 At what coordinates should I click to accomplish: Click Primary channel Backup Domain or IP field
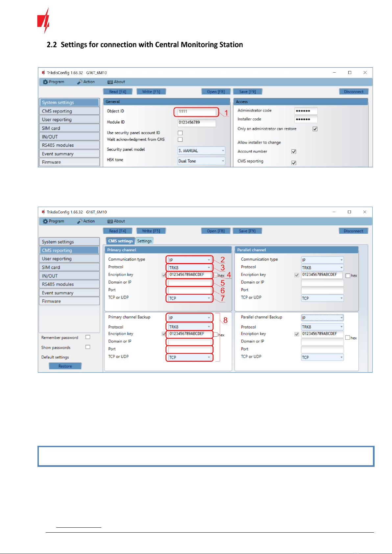coord(190,342)
